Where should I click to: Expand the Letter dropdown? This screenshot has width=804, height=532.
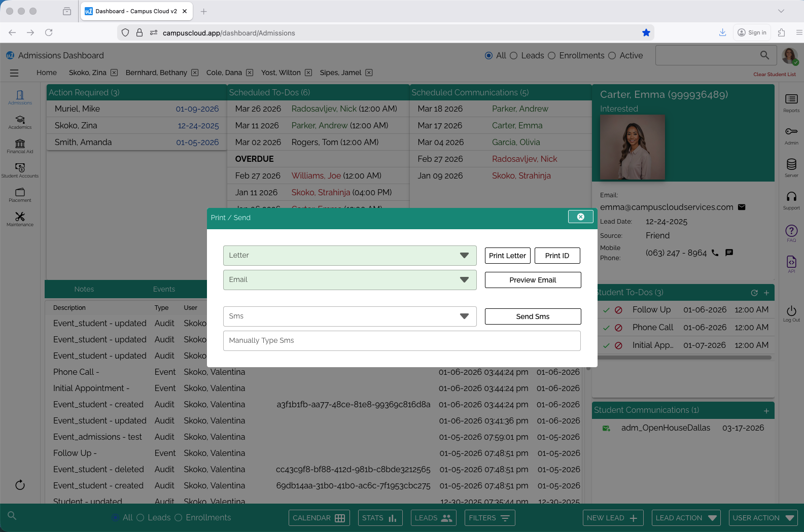(349, 256)
